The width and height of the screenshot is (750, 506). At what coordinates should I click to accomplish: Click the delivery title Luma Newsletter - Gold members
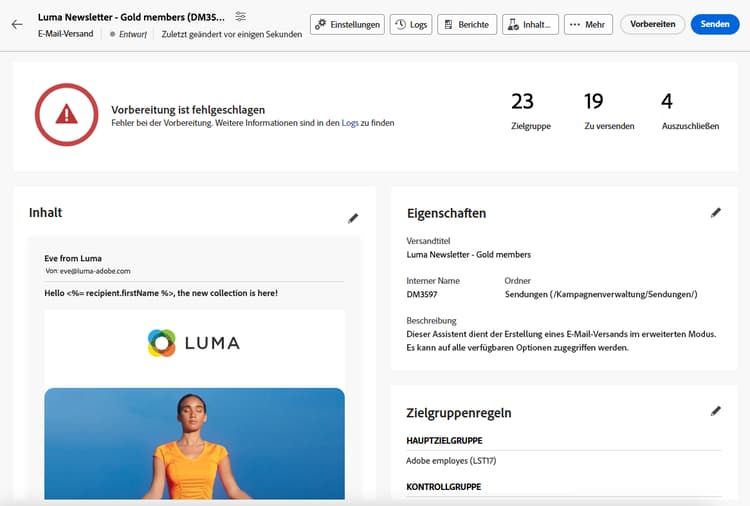[x=468, y=255]
